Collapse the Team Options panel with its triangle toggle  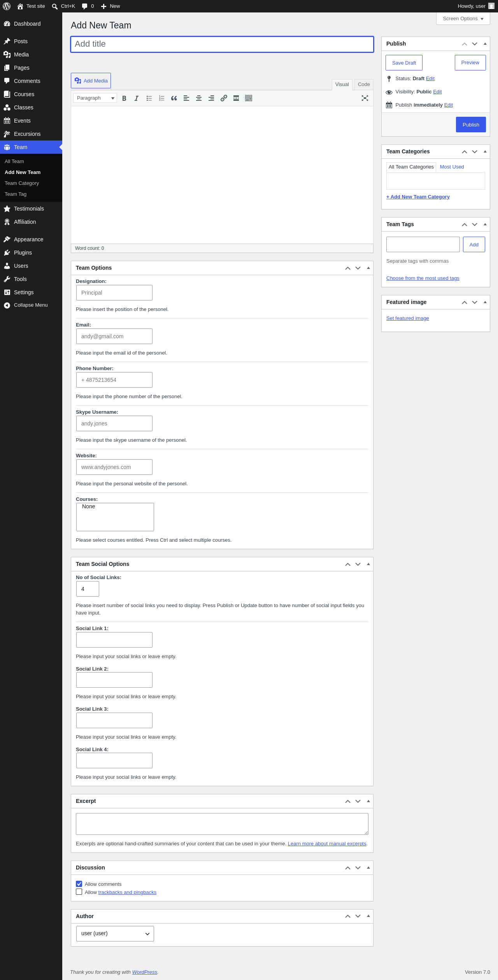[368, 268]
